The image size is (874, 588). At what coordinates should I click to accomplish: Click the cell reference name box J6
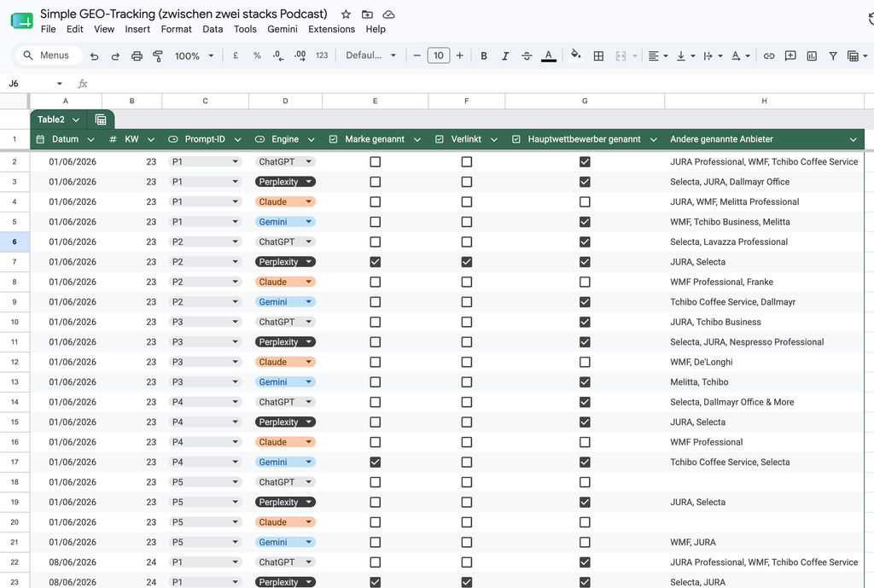coord(34,84)
